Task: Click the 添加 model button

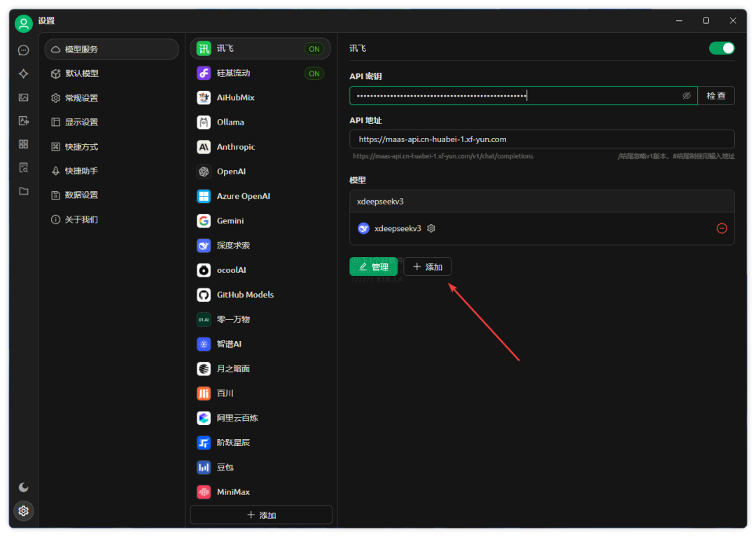Action: [427, 267]
